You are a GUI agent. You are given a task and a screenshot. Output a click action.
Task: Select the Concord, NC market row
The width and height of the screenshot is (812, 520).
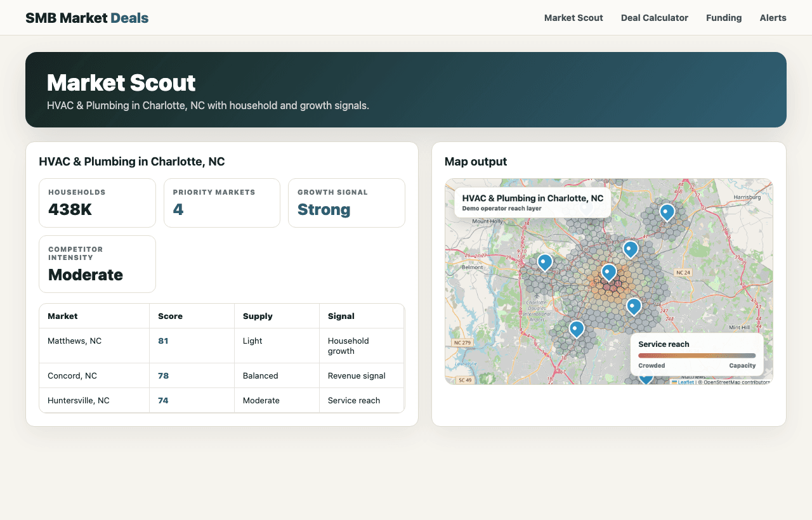point(221,375)
